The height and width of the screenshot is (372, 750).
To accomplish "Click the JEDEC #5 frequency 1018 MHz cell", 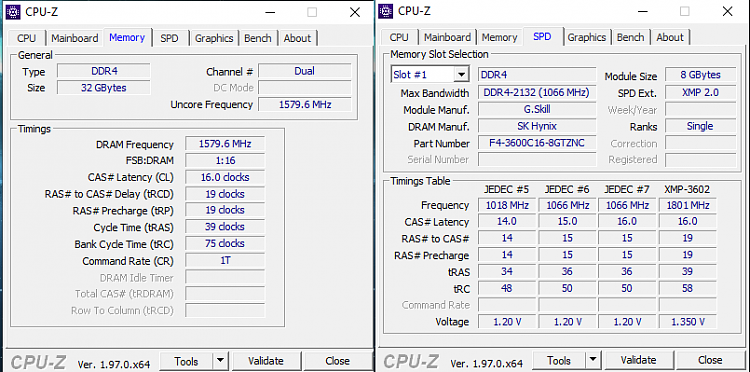I will click(x=507, y=206).
